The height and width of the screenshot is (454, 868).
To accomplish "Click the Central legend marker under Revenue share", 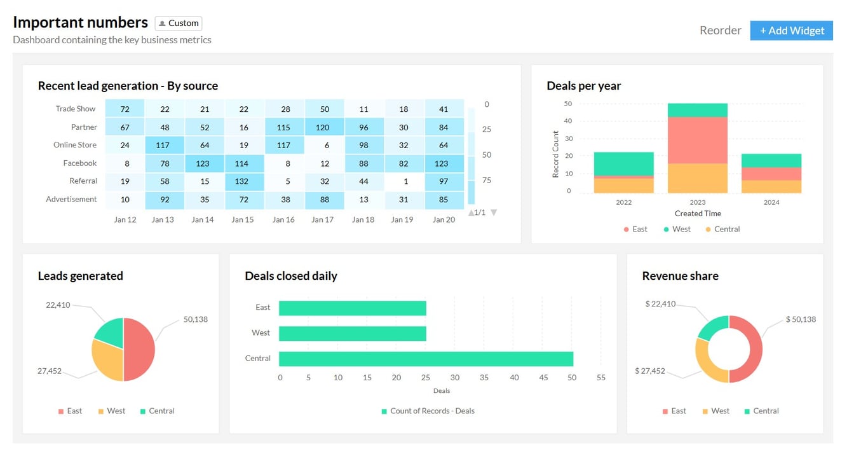I will [748, 411].
